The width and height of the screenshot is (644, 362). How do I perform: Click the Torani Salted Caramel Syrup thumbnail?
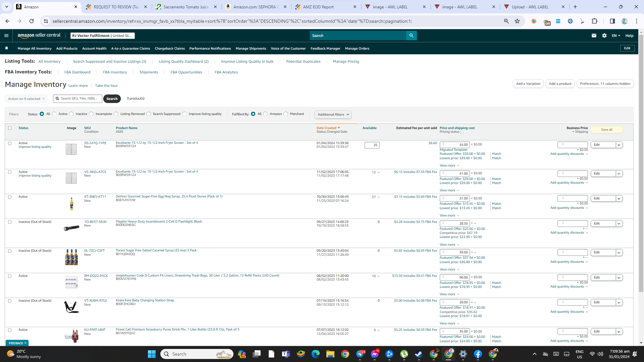71,257
